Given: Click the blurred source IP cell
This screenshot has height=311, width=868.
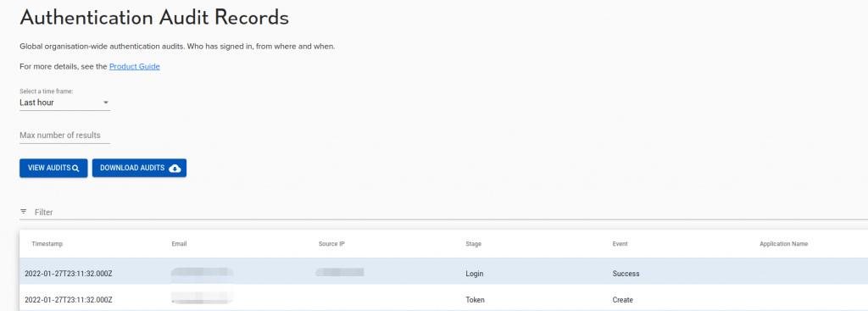Looking at the screenshot, I should (340, 272).
